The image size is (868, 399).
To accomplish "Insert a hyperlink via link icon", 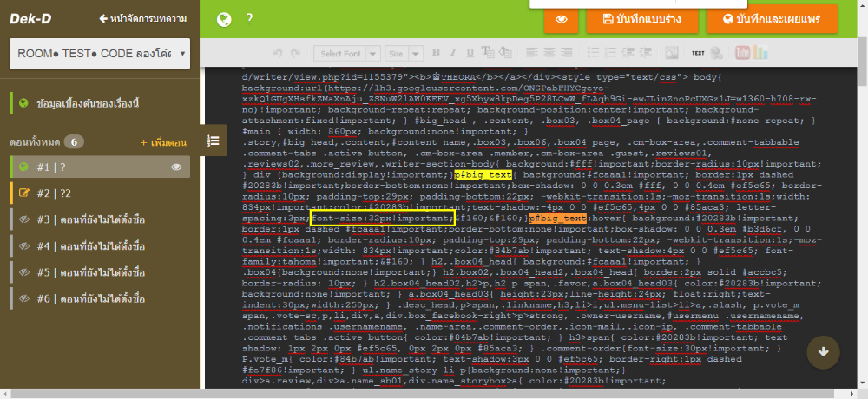I will pos(716,53).
